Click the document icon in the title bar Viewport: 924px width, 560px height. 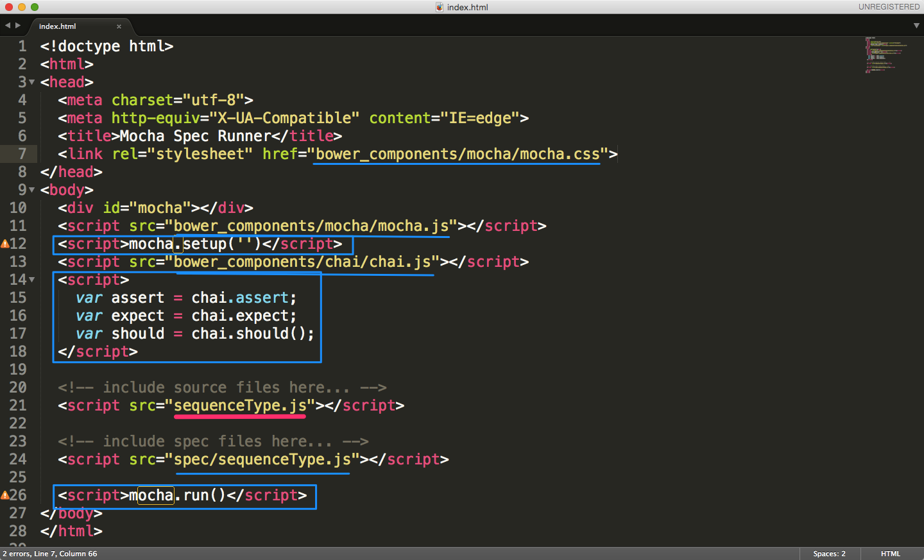[x=440, y=7]
